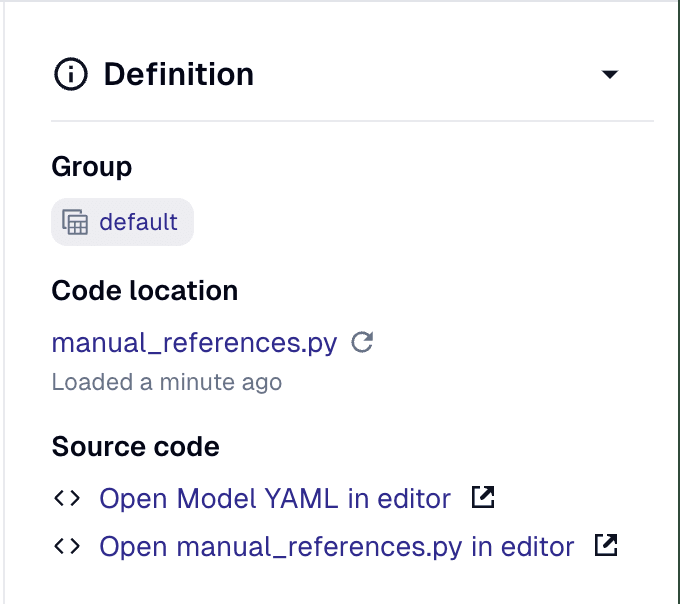Image resolution: width=680 pixels, height=604 pixels.
Task: Click the Group label
Action: (x=92, y=167)
